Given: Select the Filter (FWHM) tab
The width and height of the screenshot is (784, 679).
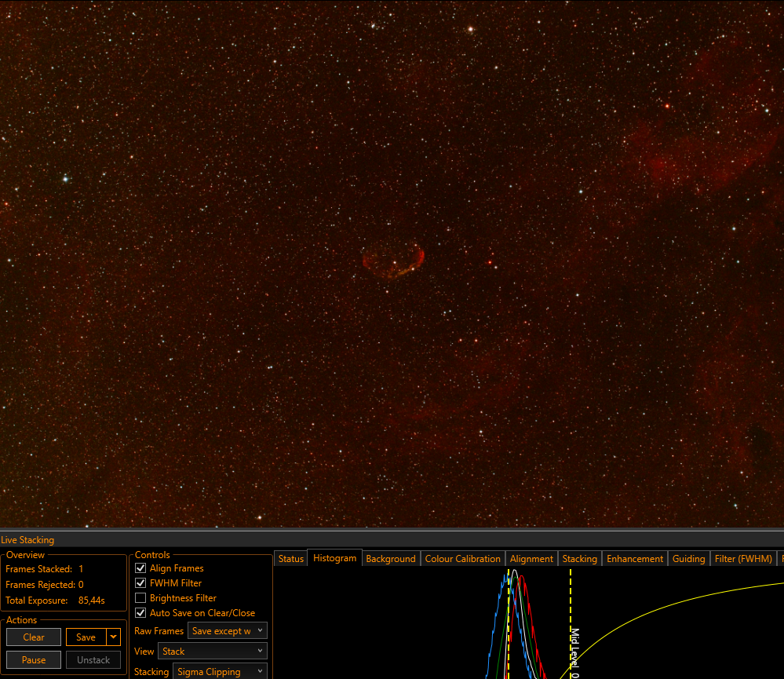Looking at the screenshot, I should coord(743,558).
